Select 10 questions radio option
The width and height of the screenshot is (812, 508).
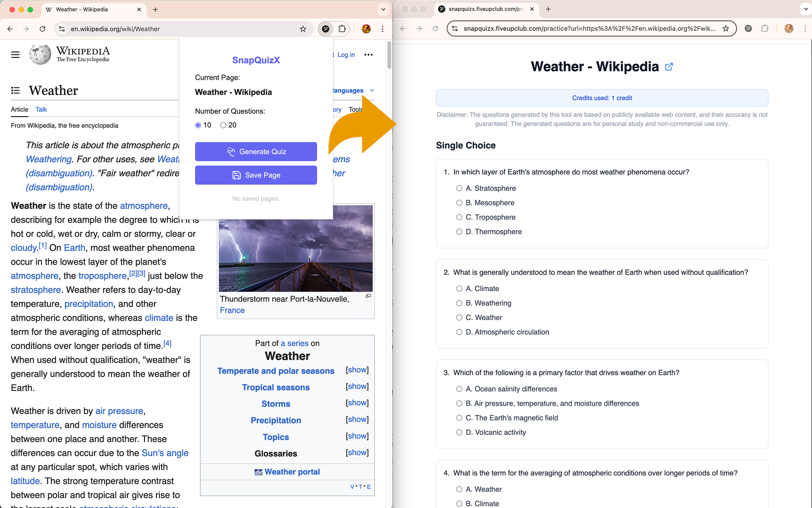[198, 125]
